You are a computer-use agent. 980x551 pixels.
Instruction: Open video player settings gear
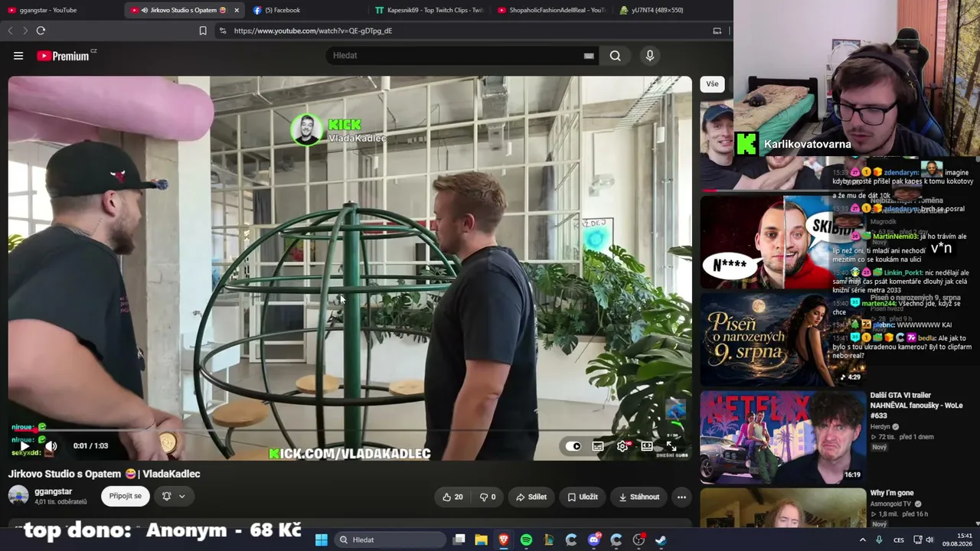point(622,446)
